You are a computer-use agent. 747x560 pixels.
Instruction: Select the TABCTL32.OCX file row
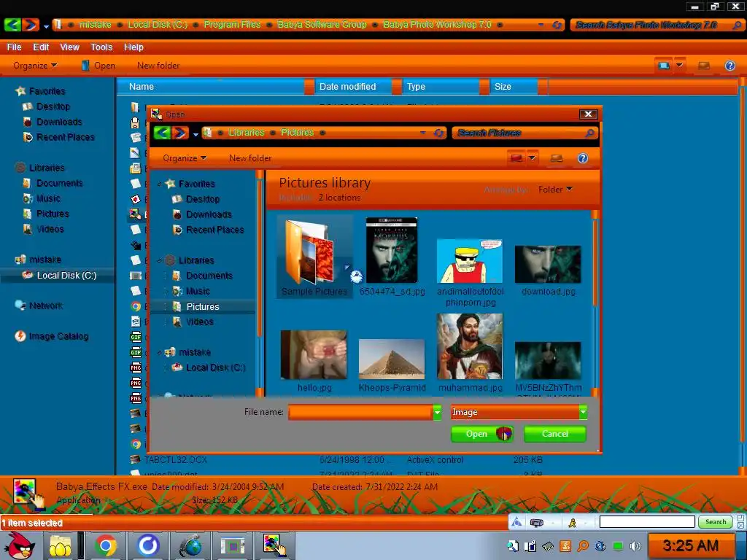336,460
